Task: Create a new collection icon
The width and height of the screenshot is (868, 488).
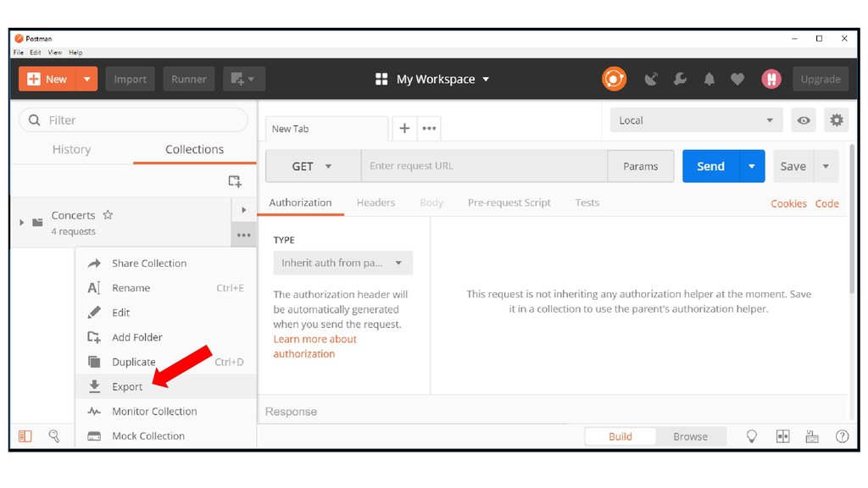Action: tap(235, 181)
